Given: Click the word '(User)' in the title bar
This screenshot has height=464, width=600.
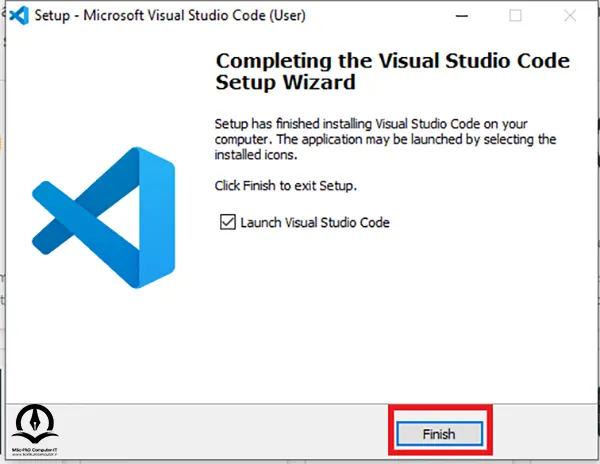Looking at the screenshot, I should [287, 16].
